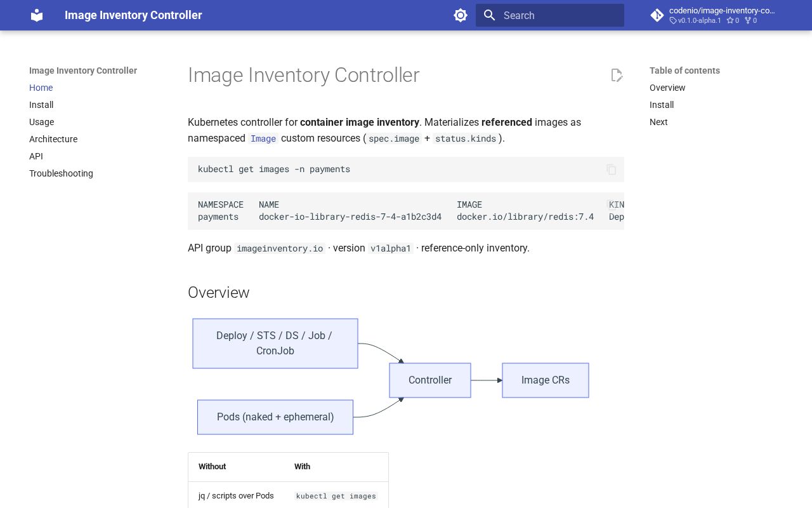
Task: Go to the Usage page
Action: tap(41, 122)
